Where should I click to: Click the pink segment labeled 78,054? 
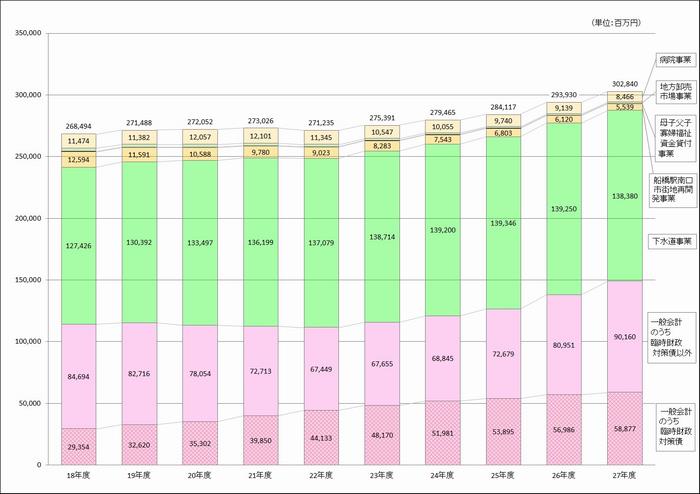200,374
